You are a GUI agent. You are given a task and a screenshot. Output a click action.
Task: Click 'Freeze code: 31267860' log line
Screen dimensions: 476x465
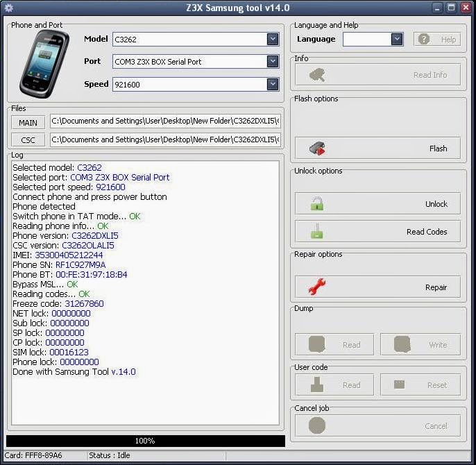pos(58,303)
